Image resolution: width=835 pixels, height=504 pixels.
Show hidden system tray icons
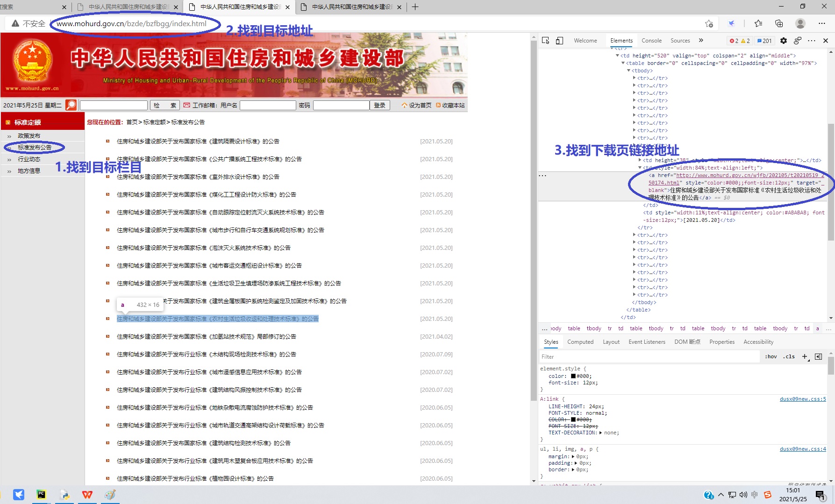tap(721, 495)
